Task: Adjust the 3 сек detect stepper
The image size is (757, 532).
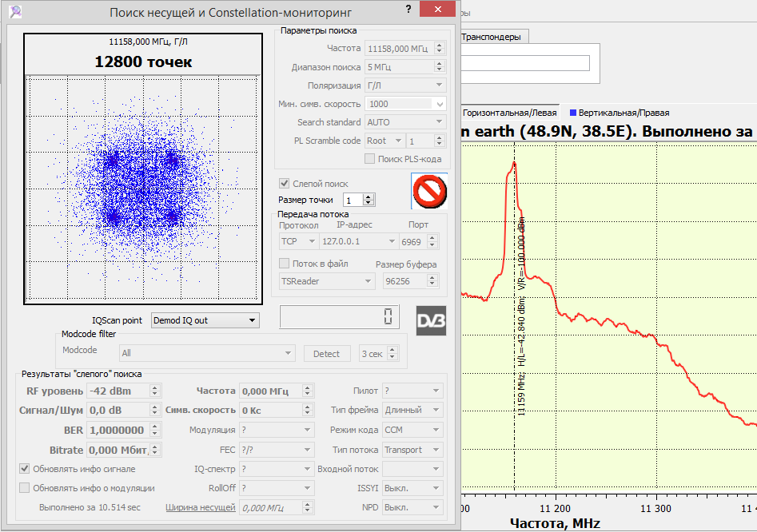Action: tap(392, 354)
